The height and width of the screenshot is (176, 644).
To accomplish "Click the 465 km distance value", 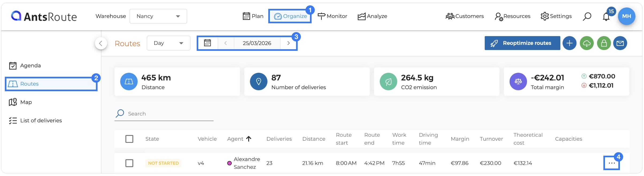I will click(x=156, y=78).
